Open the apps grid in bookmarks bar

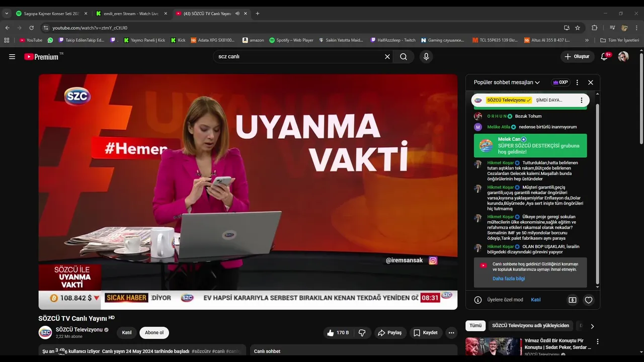click(x=7, y=40)
